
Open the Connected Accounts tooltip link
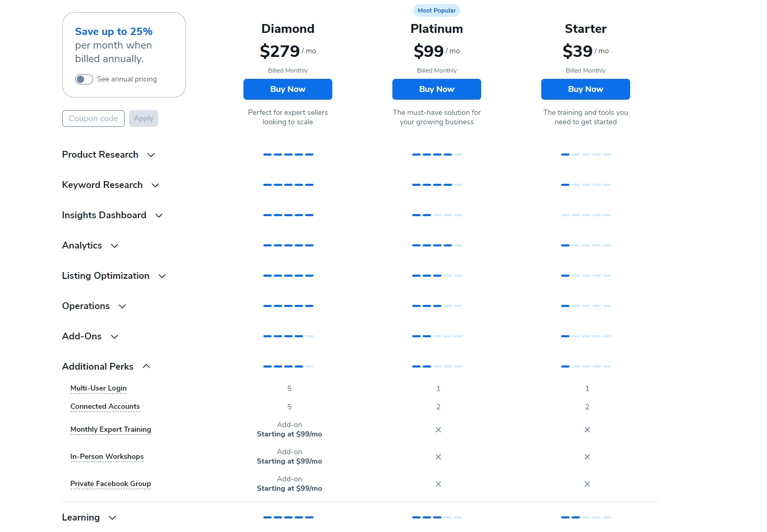coord(105,406)
